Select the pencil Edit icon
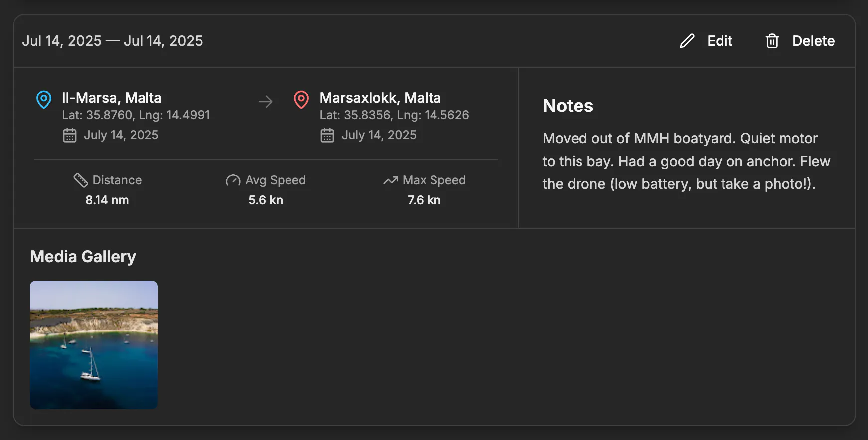 click(687, 41)
